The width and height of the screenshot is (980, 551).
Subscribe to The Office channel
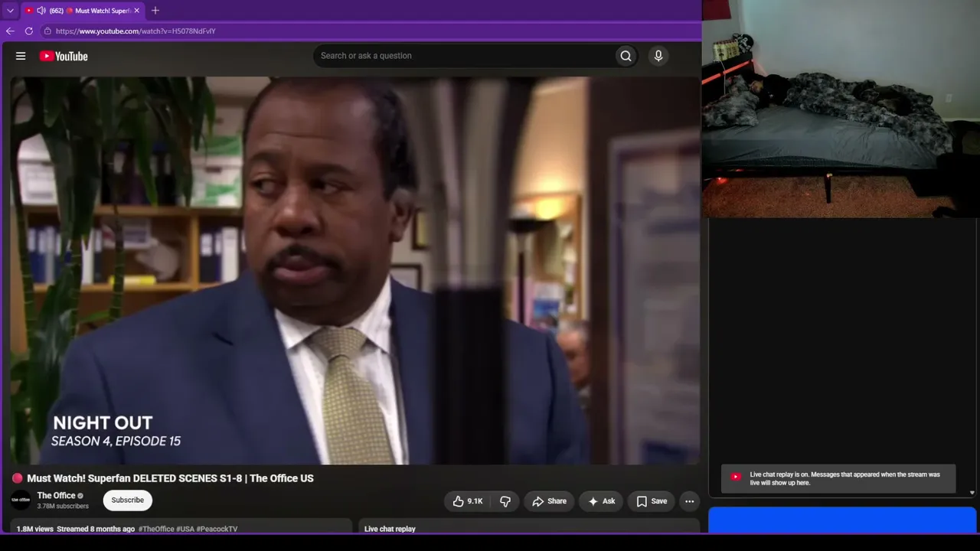[x=127, y=500]
